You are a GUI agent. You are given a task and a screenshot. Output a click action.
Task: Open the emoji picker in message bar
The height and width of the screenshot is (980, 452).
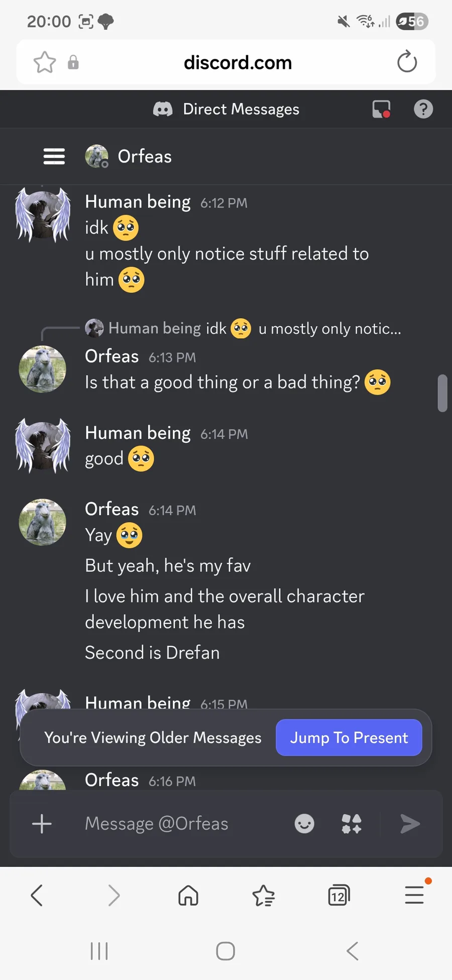(304, 824)
